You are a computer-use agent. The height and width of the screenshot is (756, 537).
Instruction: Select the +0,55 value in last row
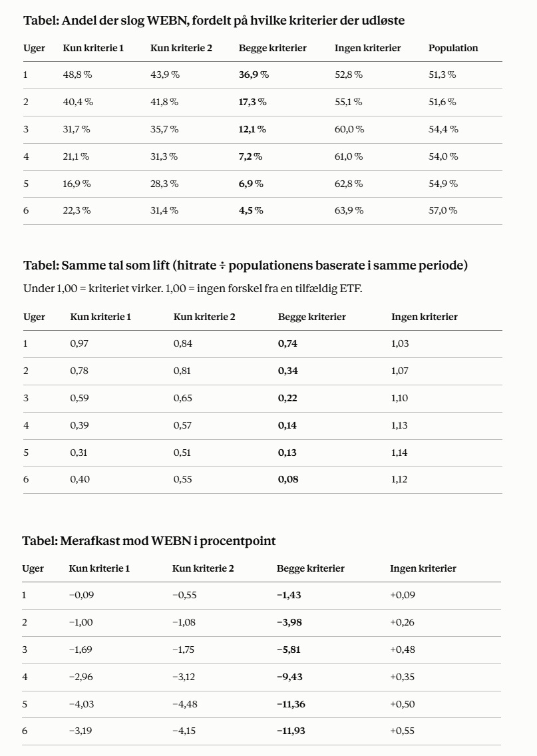tap(402, 731)
